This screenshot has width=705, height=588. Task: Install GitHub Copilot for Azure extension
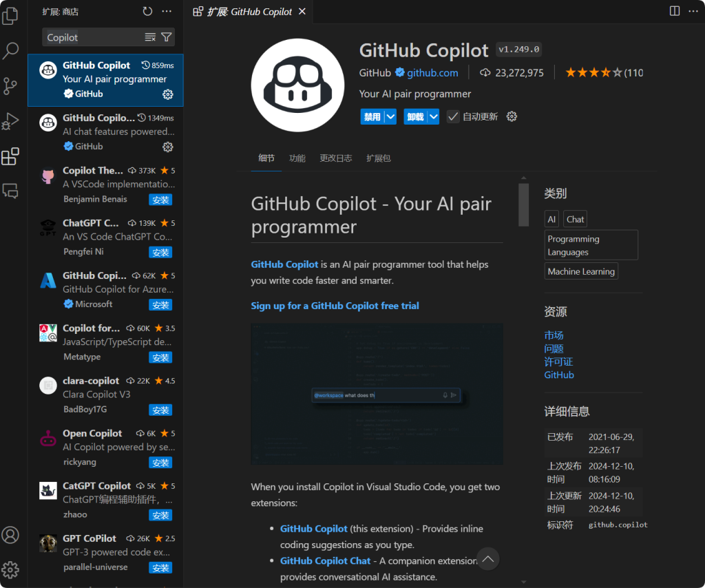point(160,305)
